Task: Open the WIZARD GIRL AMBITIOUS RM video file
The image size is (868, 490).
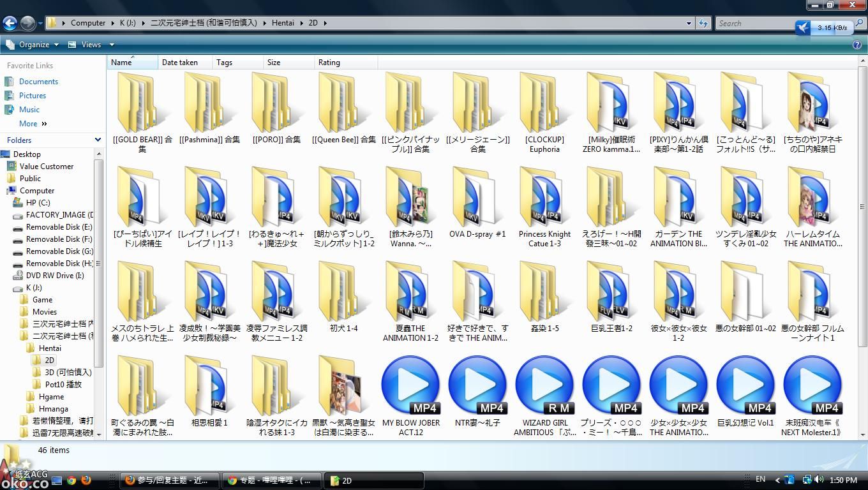Action: (544, 389)
